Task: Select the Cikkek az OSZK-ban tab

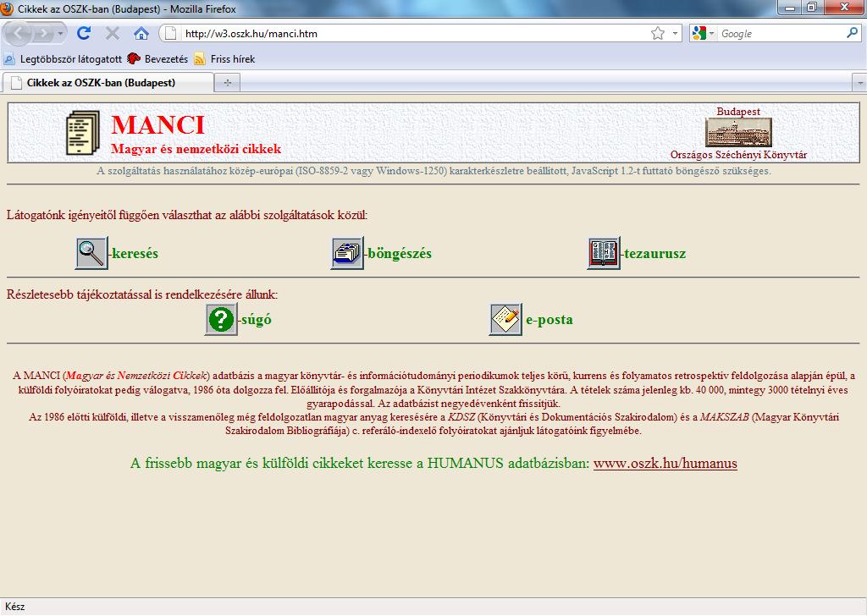Action: [x=108, y=83]
